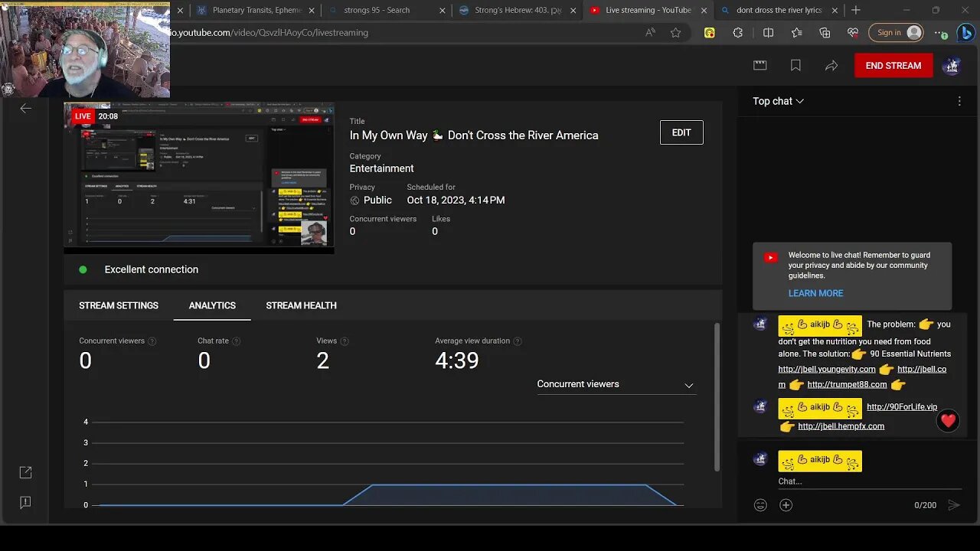Click the Read aloud icon in address bar
Image resolution: width=980 pixels, height=551 pixels.
point(650,32)
